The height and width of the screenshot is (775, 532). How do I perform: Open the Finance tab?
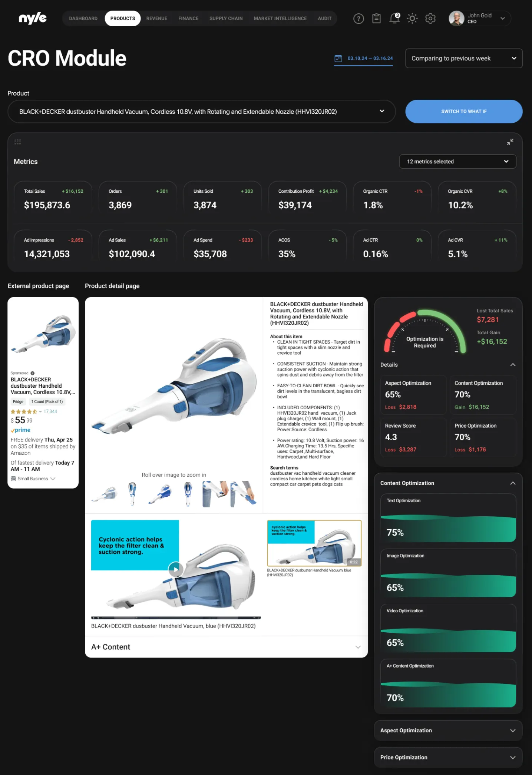188,18
